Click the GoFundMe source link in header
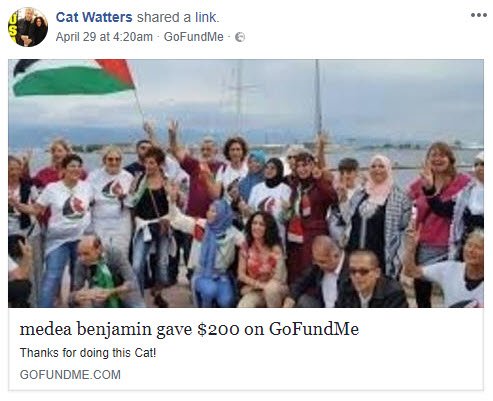 pyautogui.click(x=193, y=37)
